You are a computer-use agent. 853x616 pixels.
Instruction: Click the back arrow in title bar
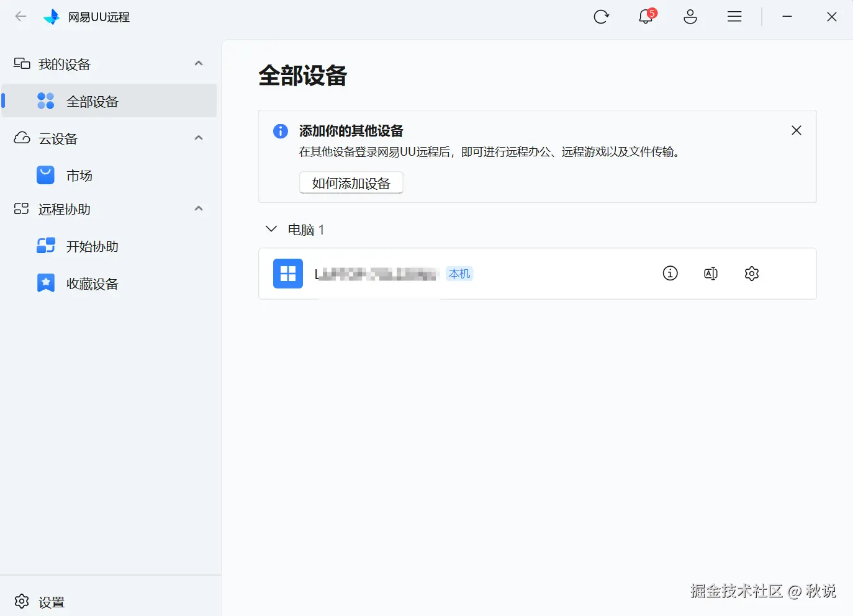20,17
